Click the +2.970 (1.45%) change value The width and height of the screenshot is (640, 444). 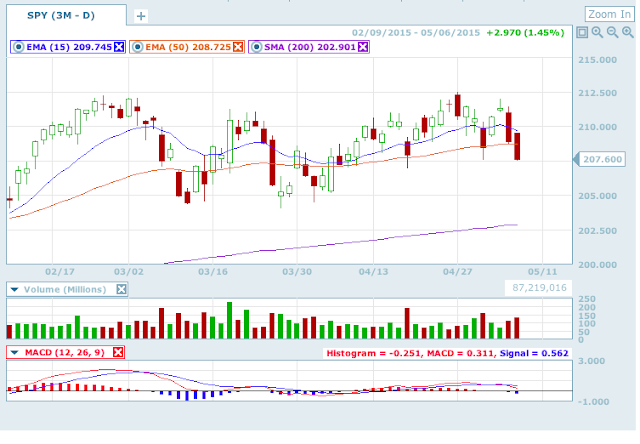(x=525, y=33)
